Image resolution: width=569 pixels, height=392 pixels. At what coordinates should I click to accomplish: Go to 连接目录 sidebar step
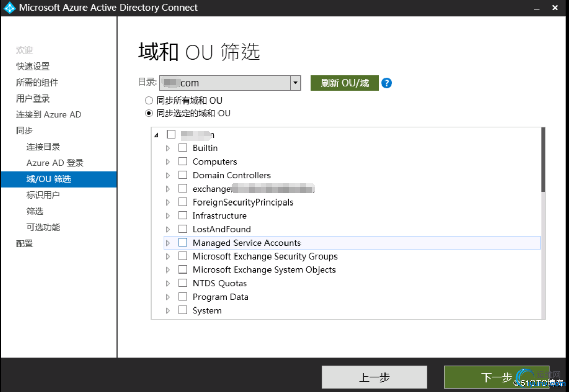(43, 147)
